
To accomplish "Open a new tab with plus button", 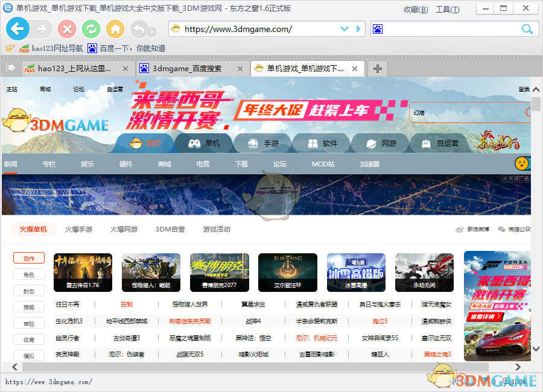I will pos(378,69).
